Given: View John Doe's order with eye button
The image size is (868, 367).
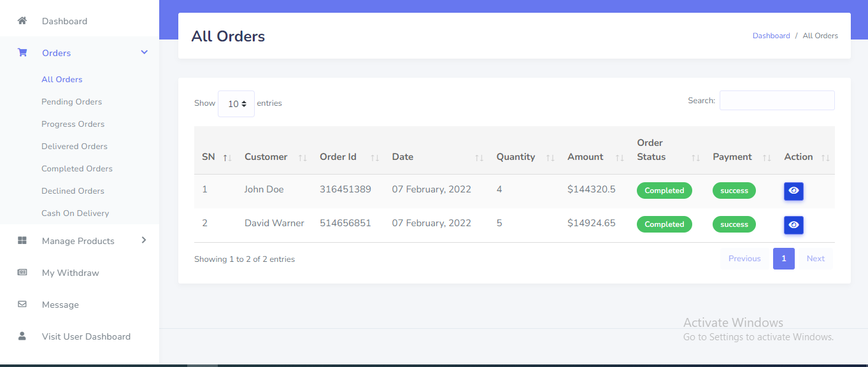Looking at the screenshot, I should coord(793,191).
